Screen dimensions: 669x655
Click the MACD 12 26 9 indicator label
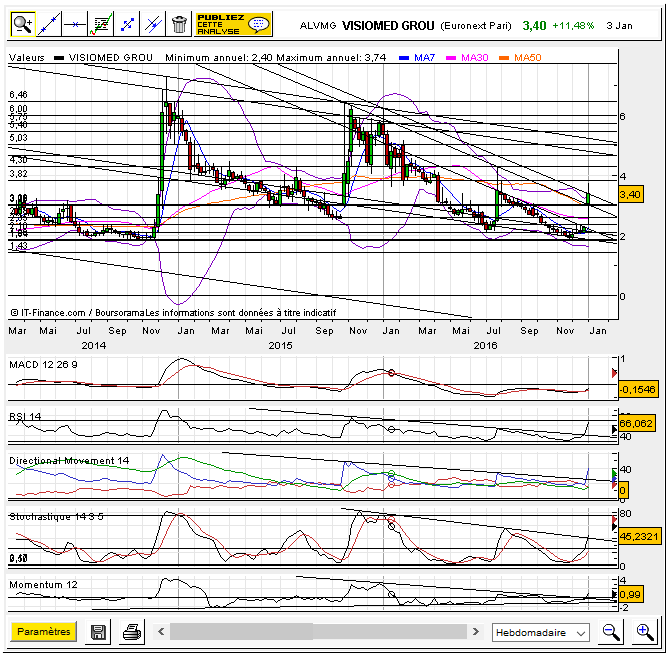pos(43,365)
